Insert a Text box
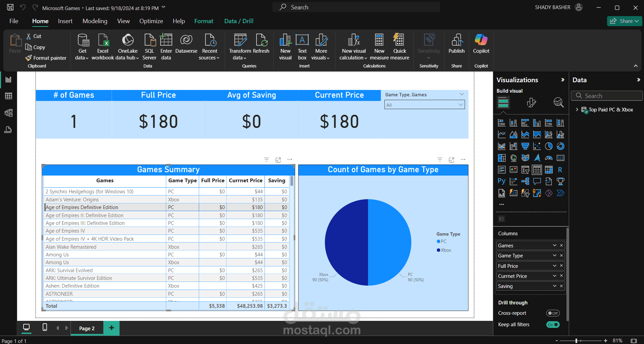 (x=302, y=47)
